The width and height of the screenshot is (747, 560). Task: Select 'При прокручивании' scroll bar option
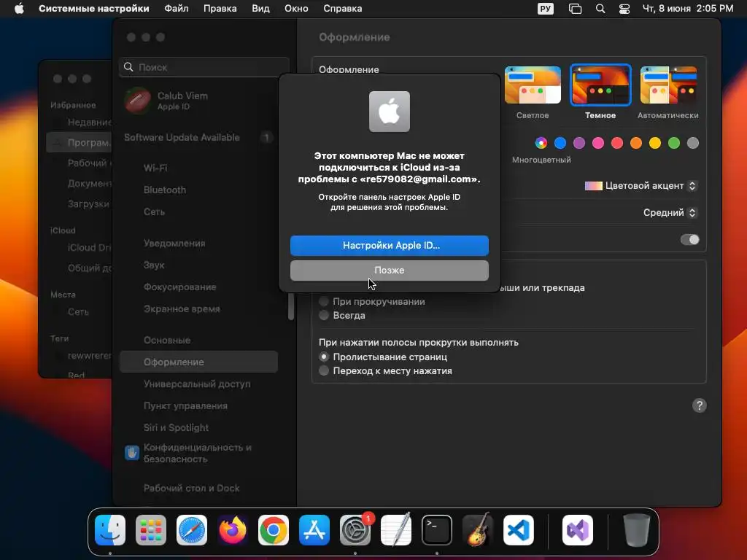click(324, 301)
